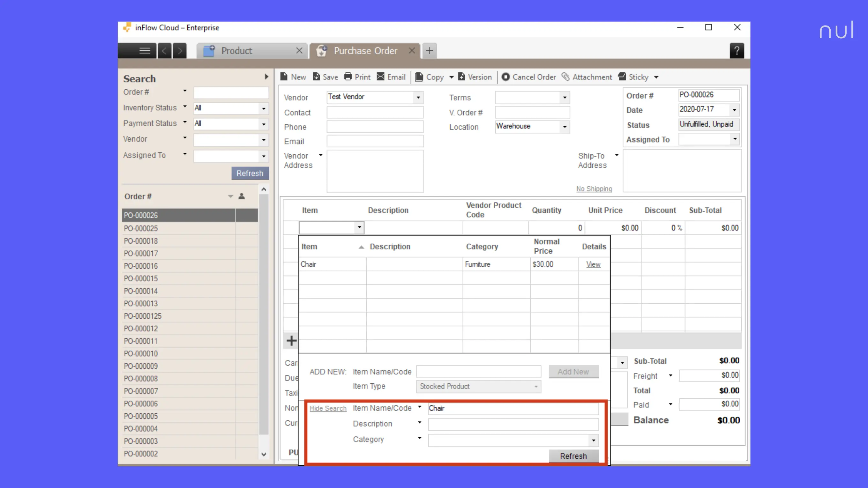Copy the purchase order
The height and width of the screenshot is (488, 868).
429,77
